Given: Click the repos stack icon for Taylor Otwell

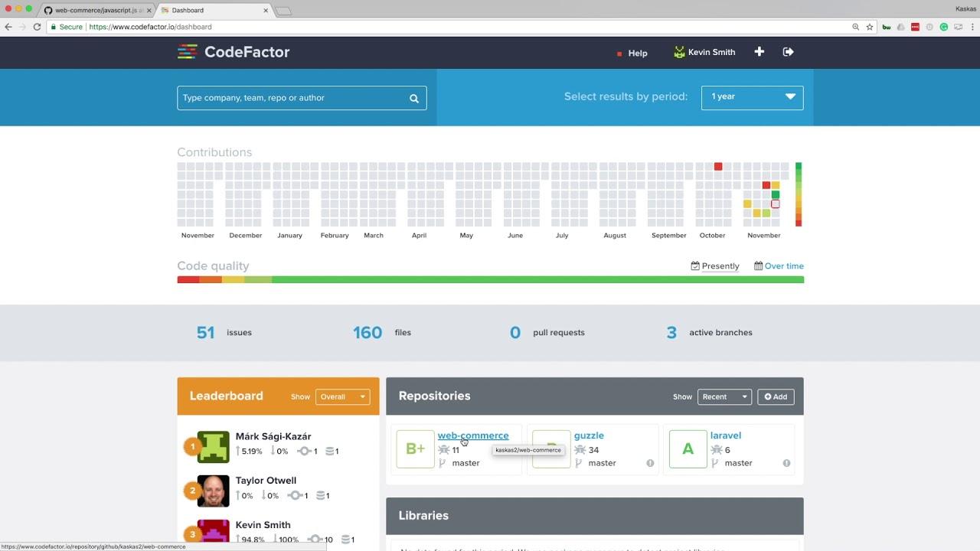Looking at the screenshot, I should click(x=321, y=496).
